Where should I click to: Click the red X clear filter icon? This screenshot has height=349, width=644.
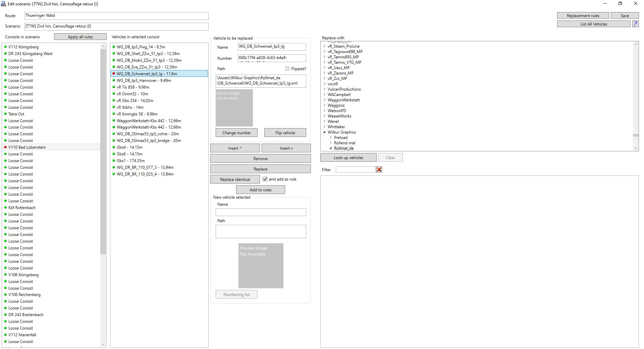tap(379, 170)
